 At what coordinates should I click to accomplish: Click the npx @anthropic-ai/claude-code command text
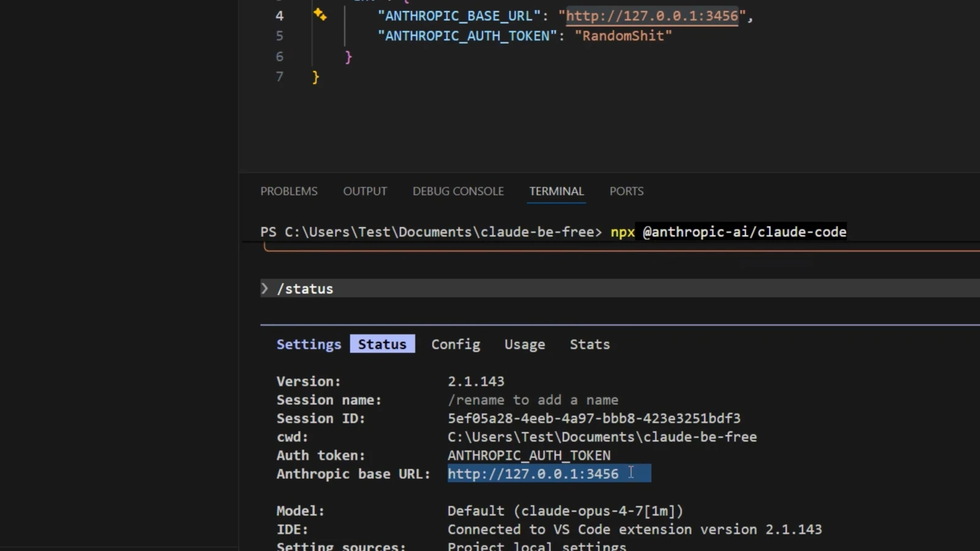[x=728, y=232]
